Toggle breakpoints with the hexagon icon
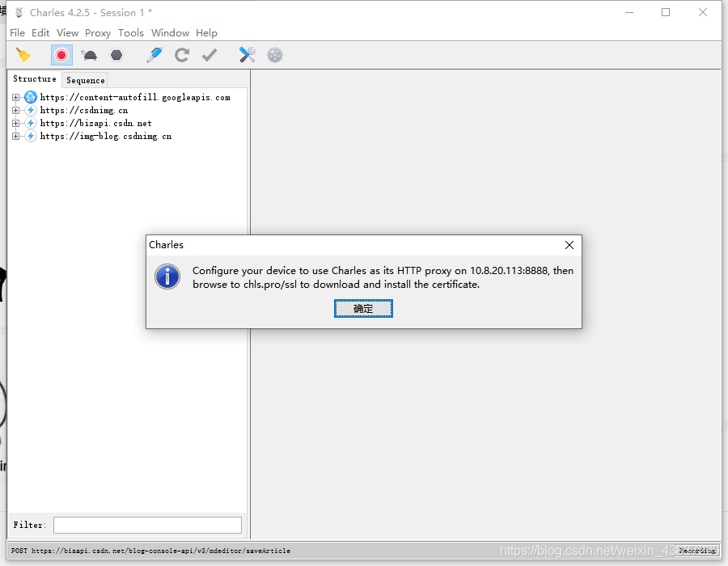Screen dimensions: 728x566 116,55
